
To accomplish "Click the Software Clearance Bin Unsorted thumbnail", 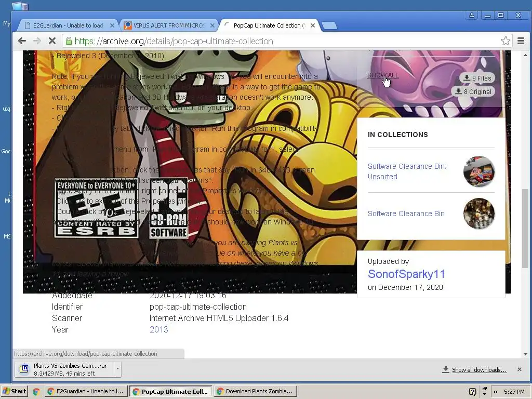I will click(x=478, y=171).
